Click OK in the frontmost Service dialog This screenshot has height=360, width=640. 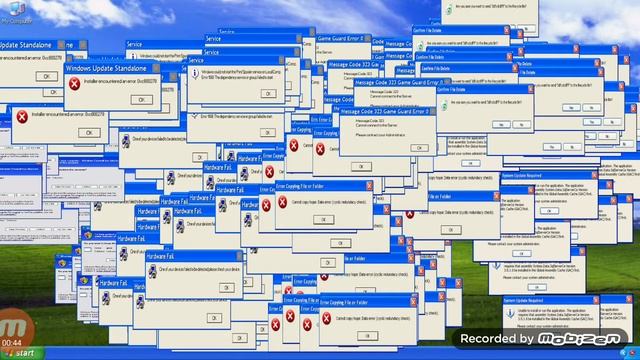(268, 93)
